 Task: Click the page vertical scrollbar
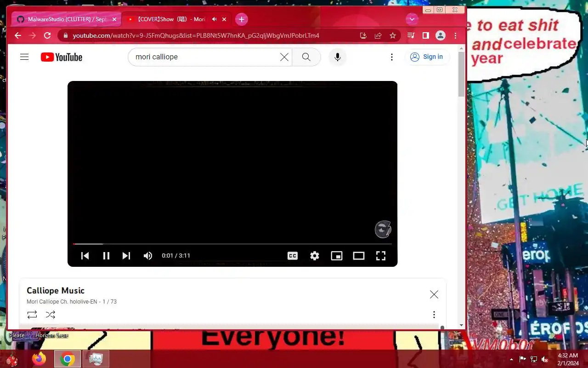coord(461,74)
